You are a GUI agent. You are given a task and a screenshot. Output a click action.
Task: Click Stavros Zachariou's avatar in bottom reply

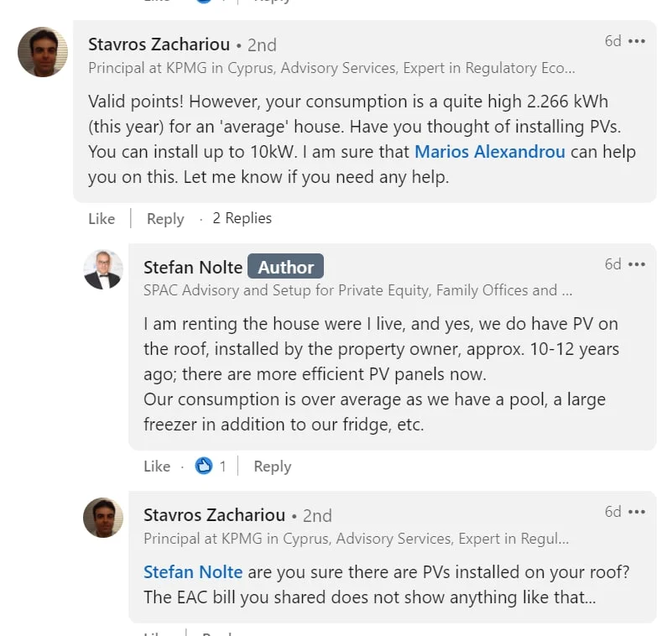click(x=103, y=517)
